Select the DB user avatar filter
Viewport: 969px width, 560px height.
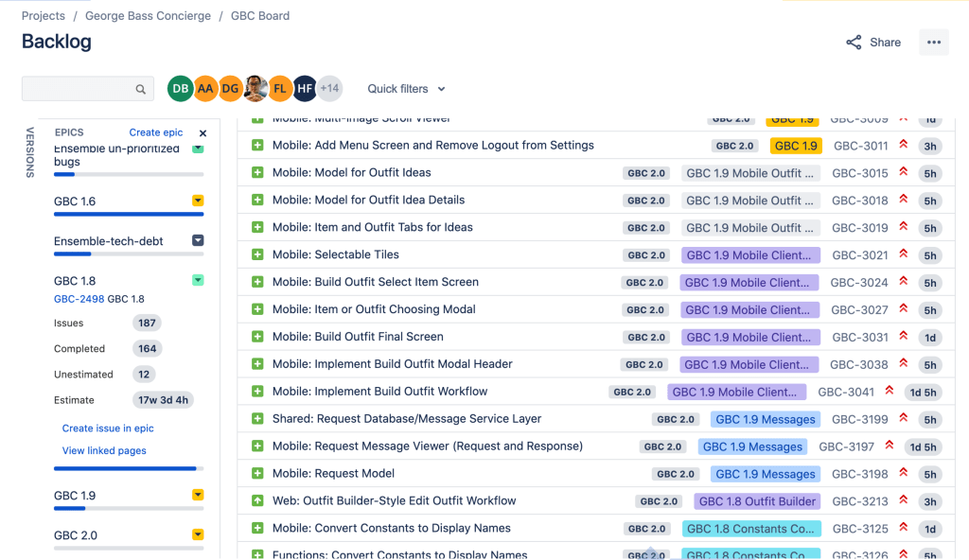[180, 89]
